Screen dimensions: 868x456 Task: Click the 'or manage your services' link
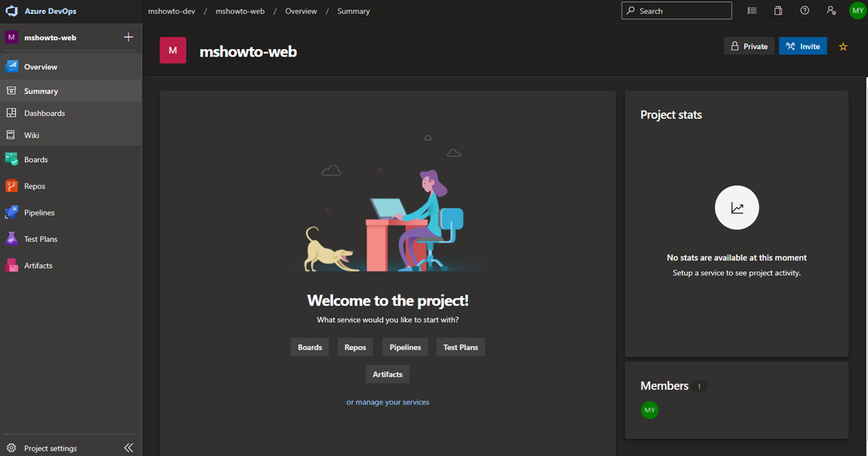(x=387, y=402)
